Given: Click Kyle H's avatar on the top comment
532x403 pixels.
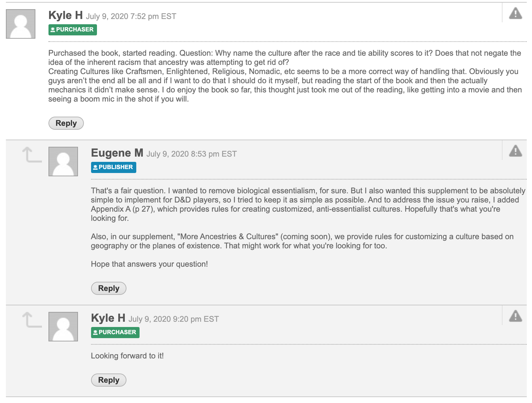Looking at the screenshot, I should coord(21,24).
